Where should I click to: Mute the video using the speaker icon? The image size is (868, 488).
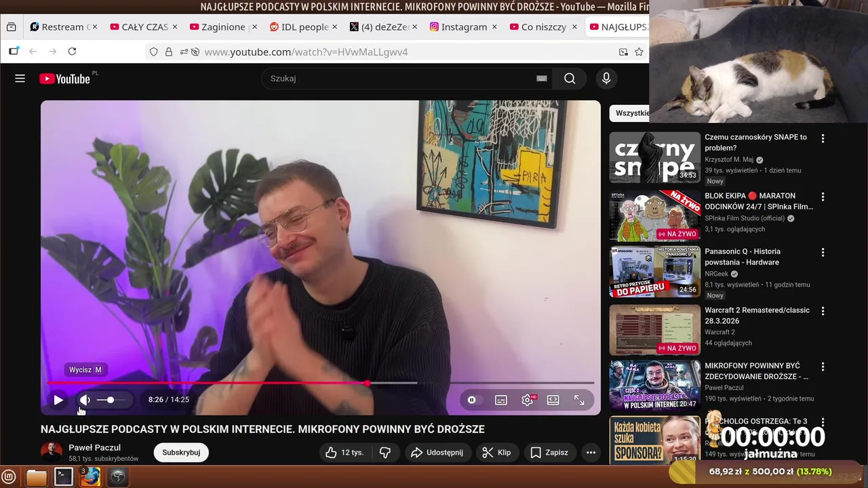pyautogui.click(x=85, y=400)
